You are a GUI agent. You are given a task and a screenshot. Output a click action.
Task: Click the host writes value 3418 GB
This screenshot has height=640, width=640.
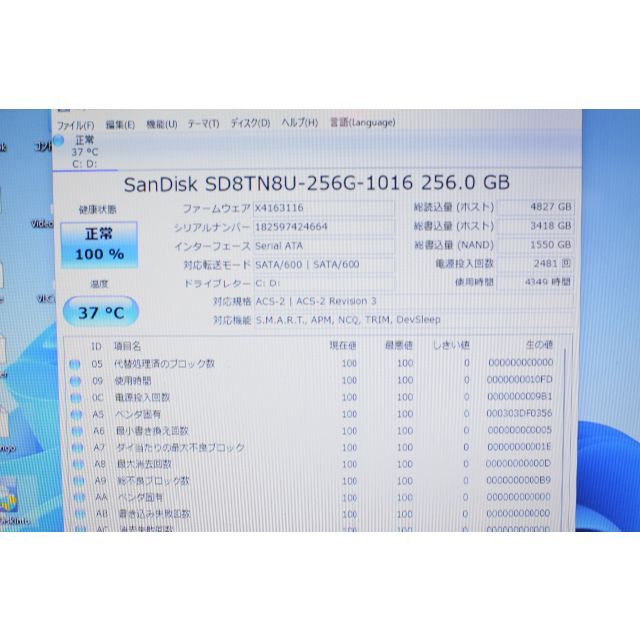tap(535, 226)
